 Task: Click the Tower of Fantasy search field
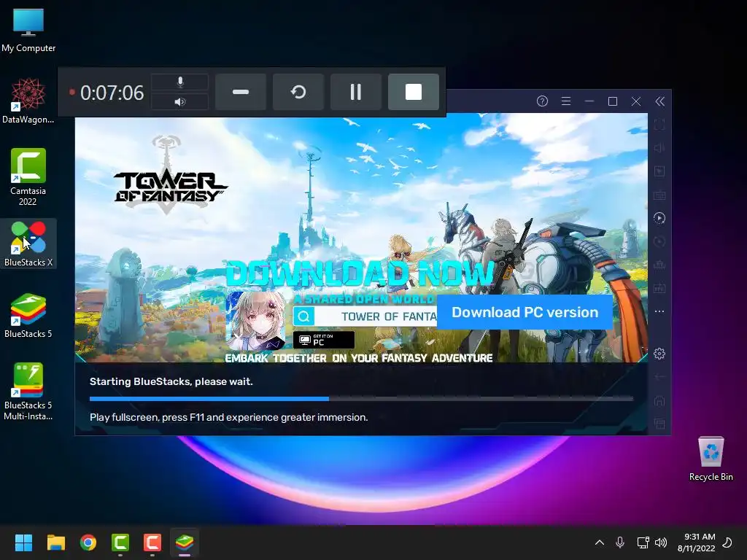pos(365,316)
